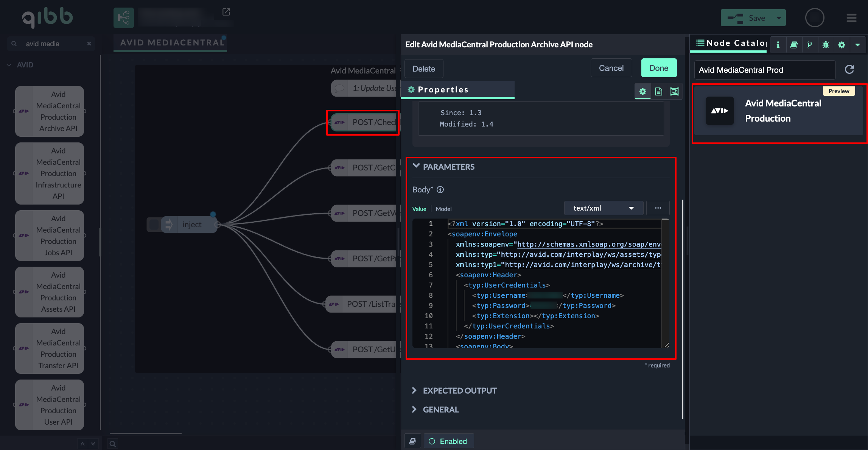Click the info icon in sidebar tabs
The width and height of the screenshot is (868, 450).
(x=778, y=45)
